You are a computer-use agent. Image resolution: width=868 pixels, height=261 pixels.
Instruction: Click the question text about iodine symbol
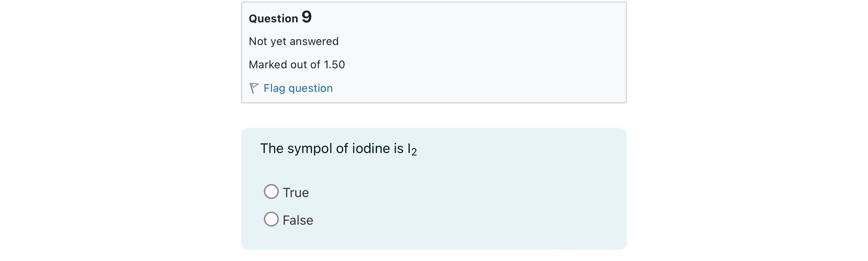(339, 149)
